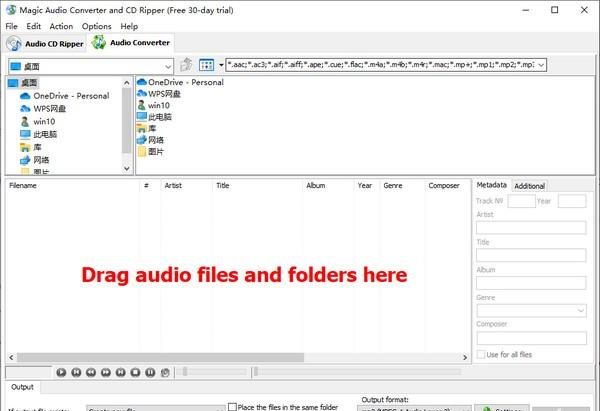Viewport: 600px width, 411px height.
Task: Sort by Title column header
Action: point(257,186)
